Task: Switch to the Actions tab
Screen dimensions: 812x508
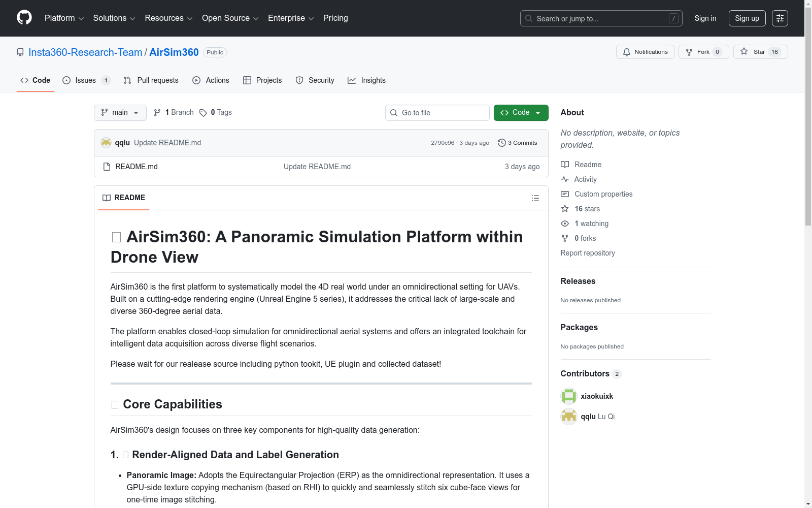Action: click(x=211, y=80)
